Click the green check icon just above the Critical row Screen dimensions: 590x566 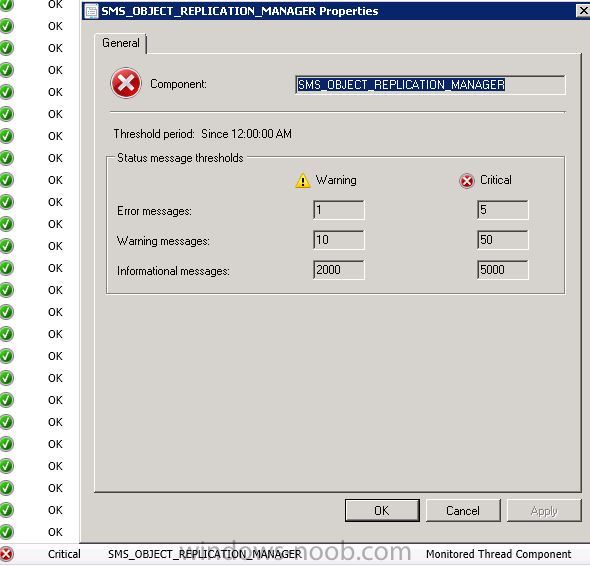(x=6, y=532)
